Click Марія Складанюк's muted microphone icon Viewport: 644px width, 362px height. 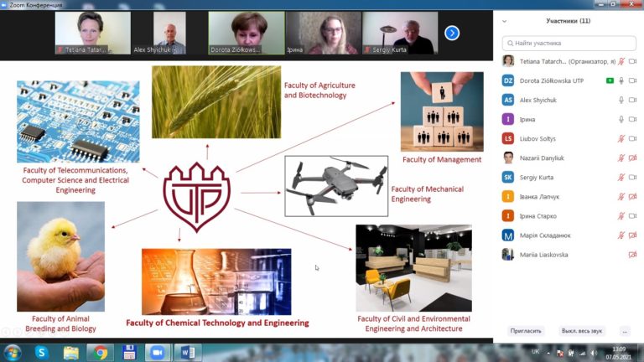pyautogui.click(x=621, y=235)
